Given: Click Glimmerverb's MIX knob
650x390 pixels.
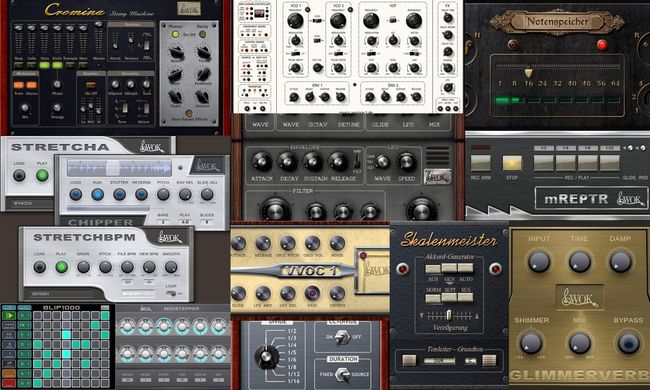Looking at the screenshot, I should [580, 343].
